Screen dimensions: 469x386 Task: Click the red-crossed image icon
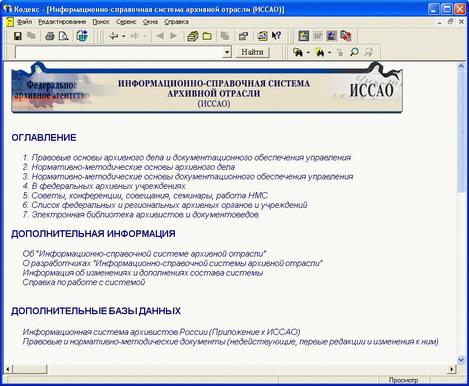(x=346, y=36)
